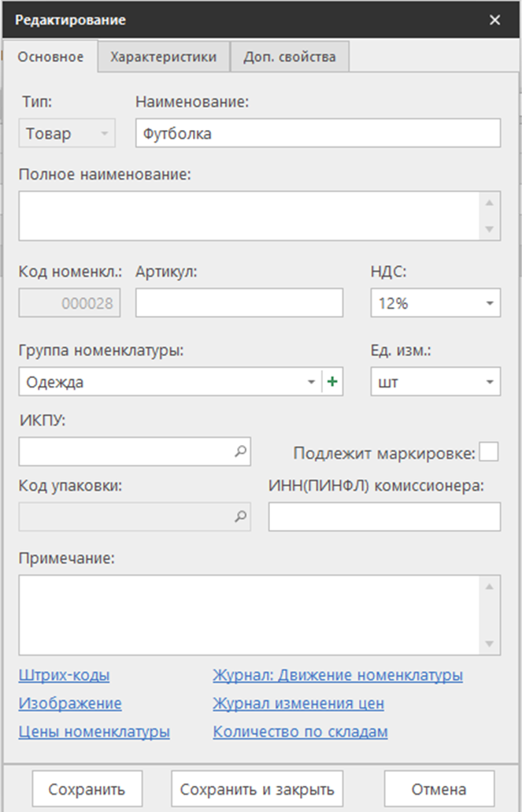Click Сохранить и закрыть button

tap(257, 789)
